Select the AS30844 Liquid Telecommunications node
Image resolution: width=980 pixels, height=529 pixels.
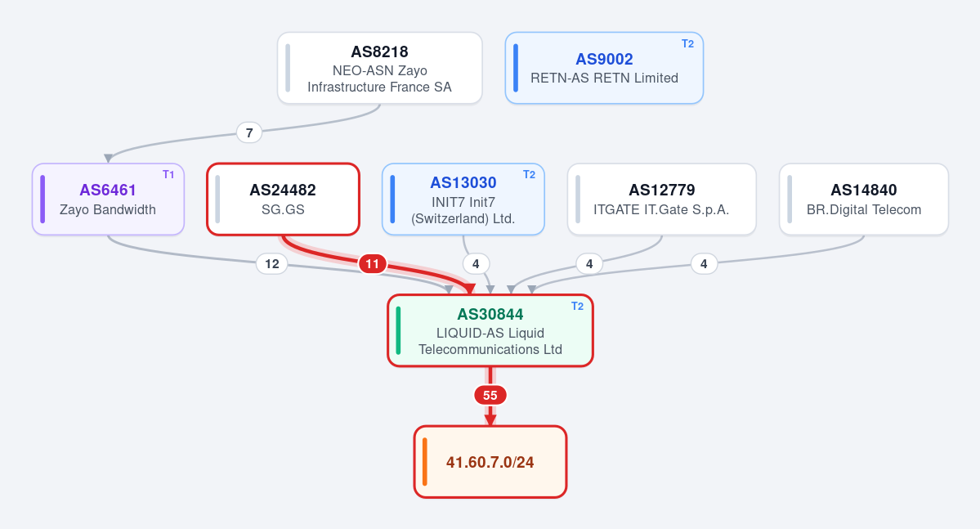[x=490, y=331]
